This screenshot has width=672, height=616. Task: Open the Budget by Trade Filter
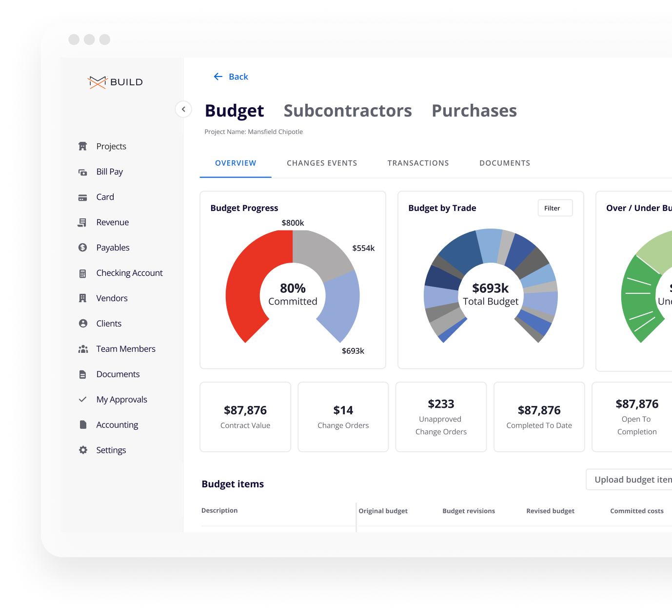coord(555,208)
